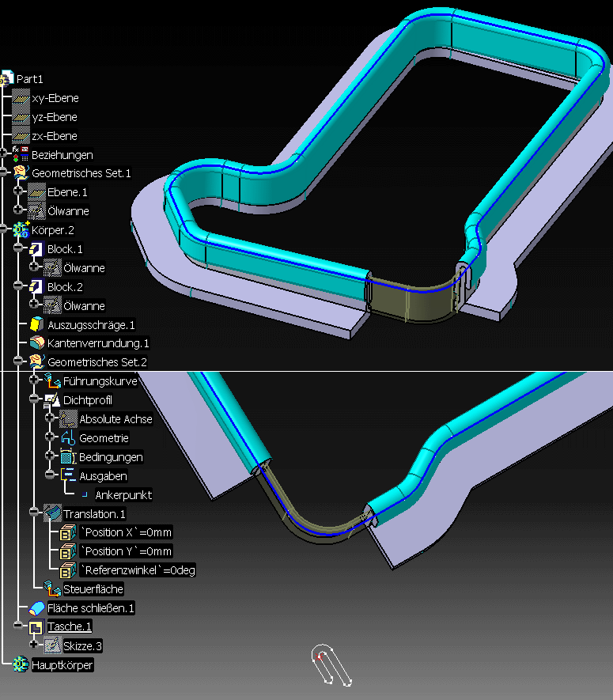This screenshot has width=613, height=700.
Task: Select the Ölwanne in Geometrisches Set.1
Action: click(x=68, y=211)
